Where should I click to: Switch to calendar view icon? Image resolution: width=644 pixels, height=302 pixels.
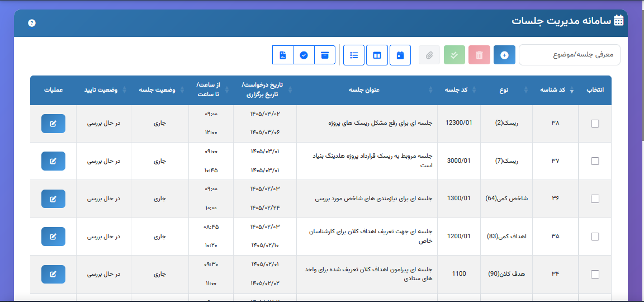point(400,55)
